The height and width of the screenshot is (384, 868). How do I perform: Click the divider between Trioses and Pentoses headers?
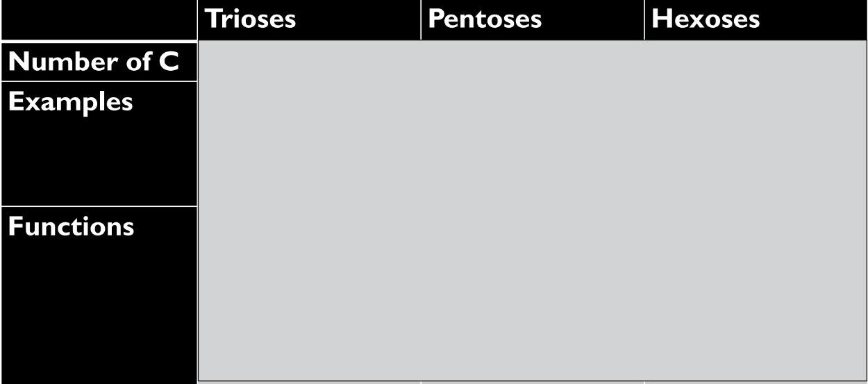[421, 19]
